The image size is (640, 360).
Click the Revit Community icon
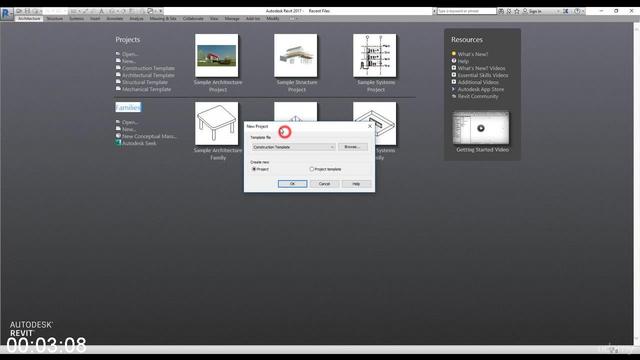coord(453,96)
